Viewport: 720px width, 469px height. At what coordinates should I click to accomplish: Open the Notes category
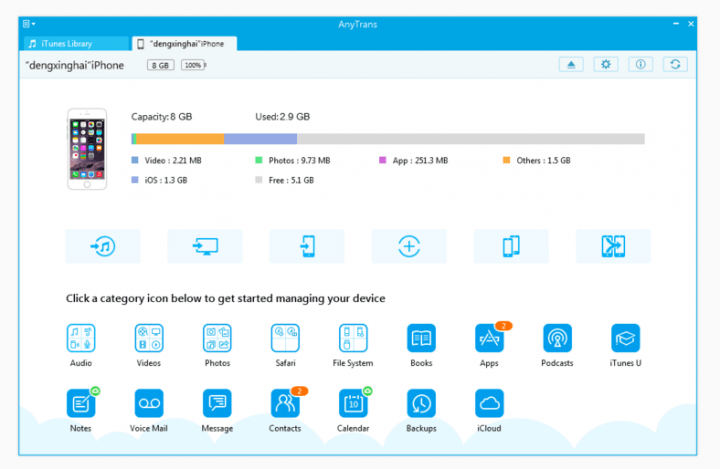81,403
